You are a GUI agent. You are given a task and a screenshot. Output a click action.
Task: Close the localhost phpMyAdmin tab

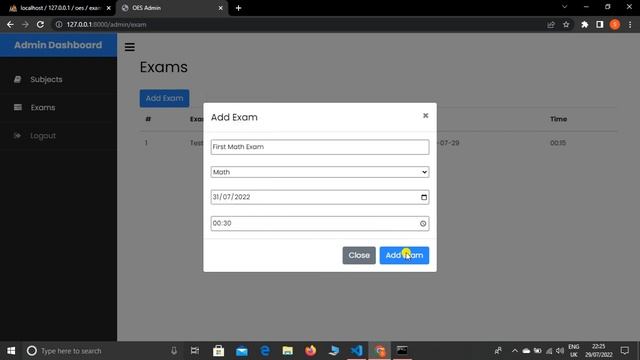coord(109,8)
